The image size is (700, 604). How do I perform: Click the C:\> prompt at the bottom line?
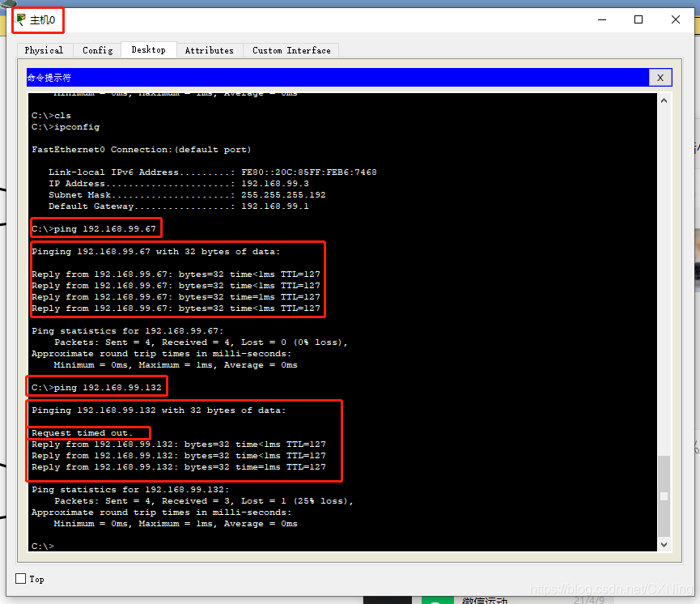point(43,546)
